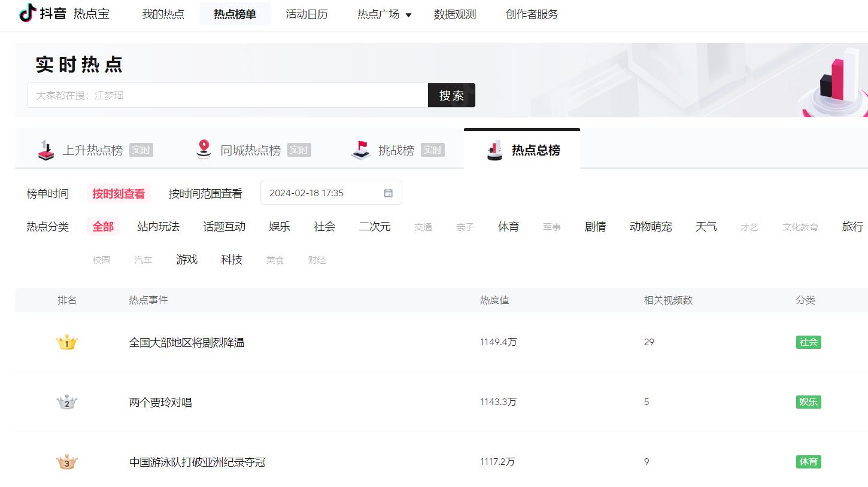Click the silver crown rank 2 icon
The image size is (868, 487).
click(66, 401)
